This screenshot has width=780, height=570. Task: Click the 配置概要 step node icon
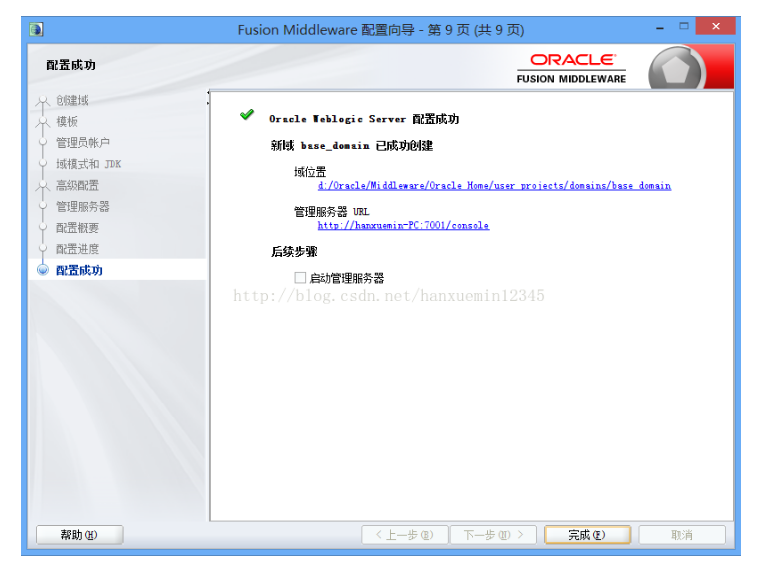[x=43, y=228]
